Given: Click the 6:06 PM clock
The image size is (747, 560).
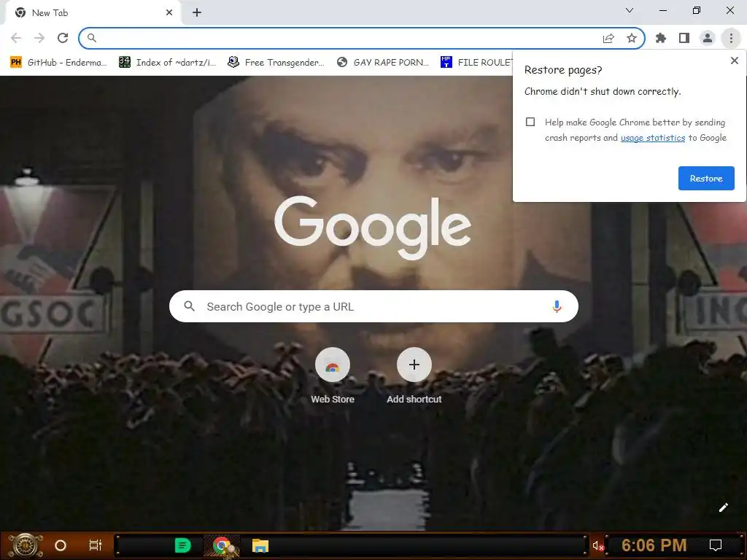Looking at the screenshot, I should [x=654, y=545].
